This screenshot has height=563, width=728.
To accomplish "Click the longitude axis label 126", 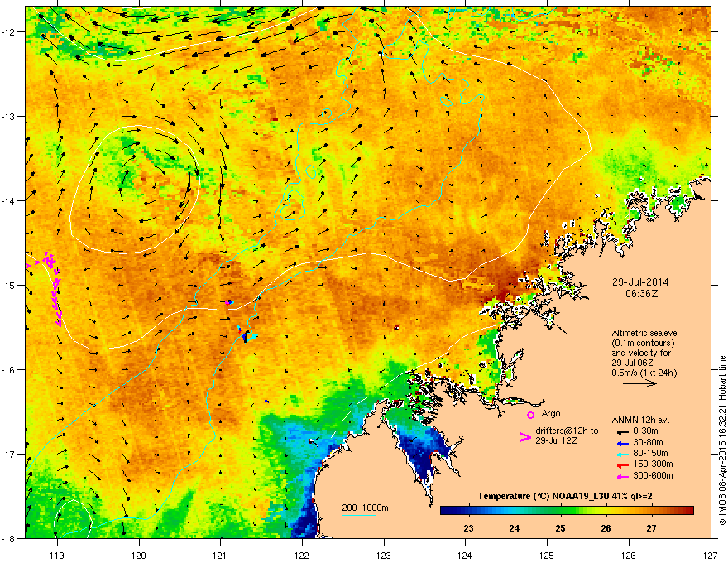I will tap(629, 556).
